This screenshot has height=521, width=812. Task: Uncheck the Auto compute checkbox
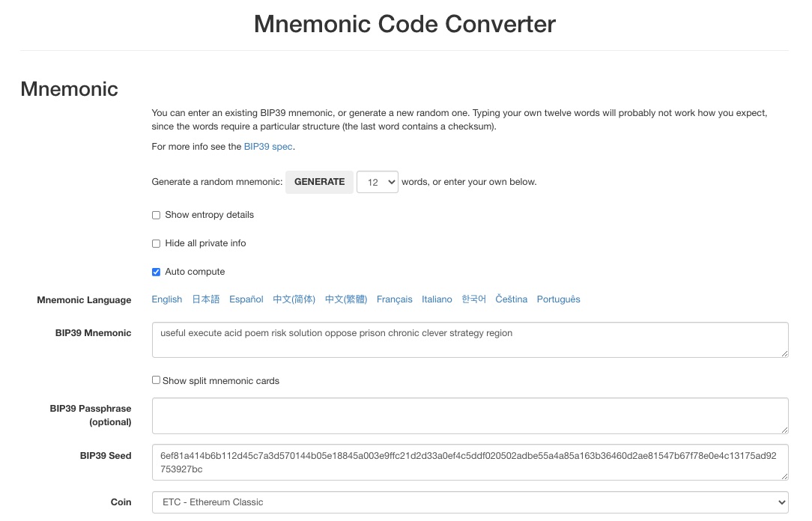point(156,272)
